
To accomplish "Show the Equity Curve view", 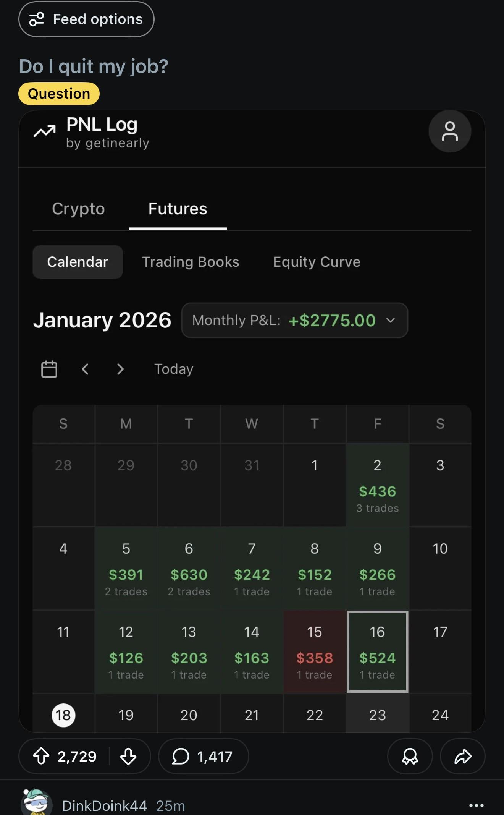I will click(317, 262).
